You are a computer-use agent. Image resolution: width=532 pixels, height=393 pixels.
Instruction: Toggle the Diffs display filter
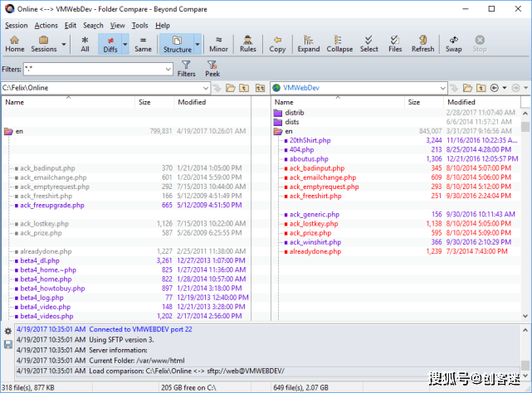click(110, 43)
